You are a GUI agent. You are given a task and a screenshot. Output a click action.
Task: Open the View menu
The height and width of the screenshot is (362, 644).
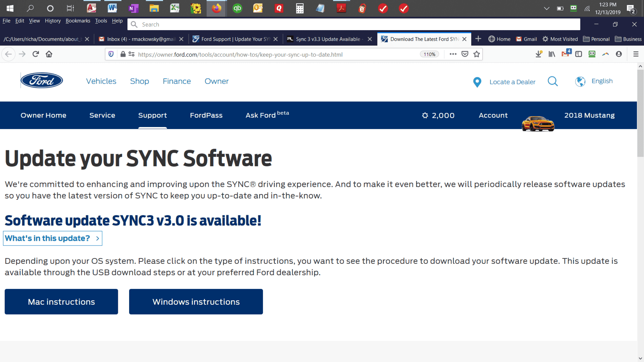(34, 21)
